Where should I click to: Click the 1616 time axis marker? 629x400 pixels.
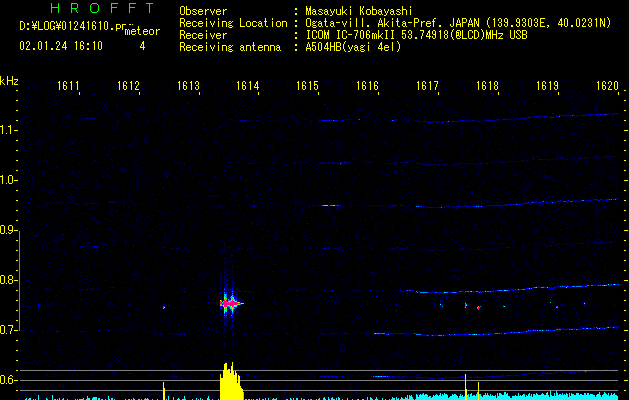pos(367,86)
